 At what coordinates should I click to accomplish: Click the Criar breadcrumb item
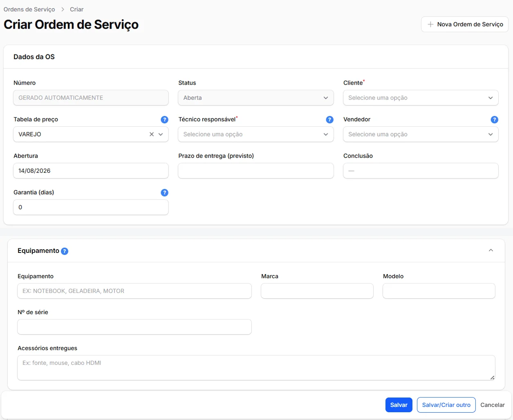point(77,9)
